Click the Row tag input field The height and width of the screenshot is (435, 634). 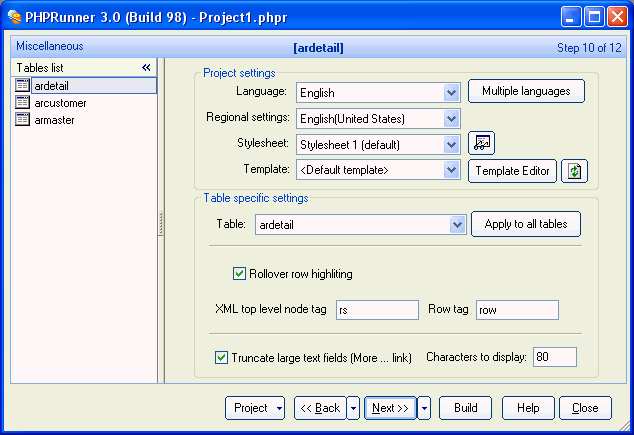tap(517, 310)
